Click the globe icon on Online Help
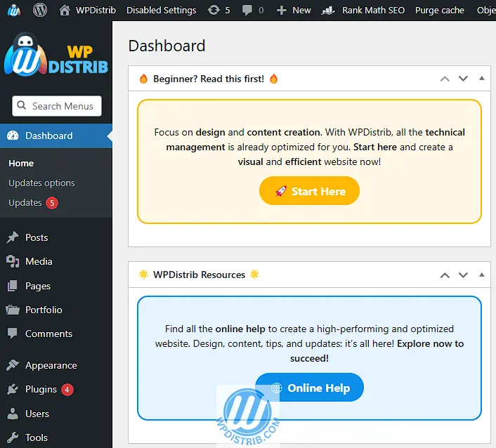 276,388
